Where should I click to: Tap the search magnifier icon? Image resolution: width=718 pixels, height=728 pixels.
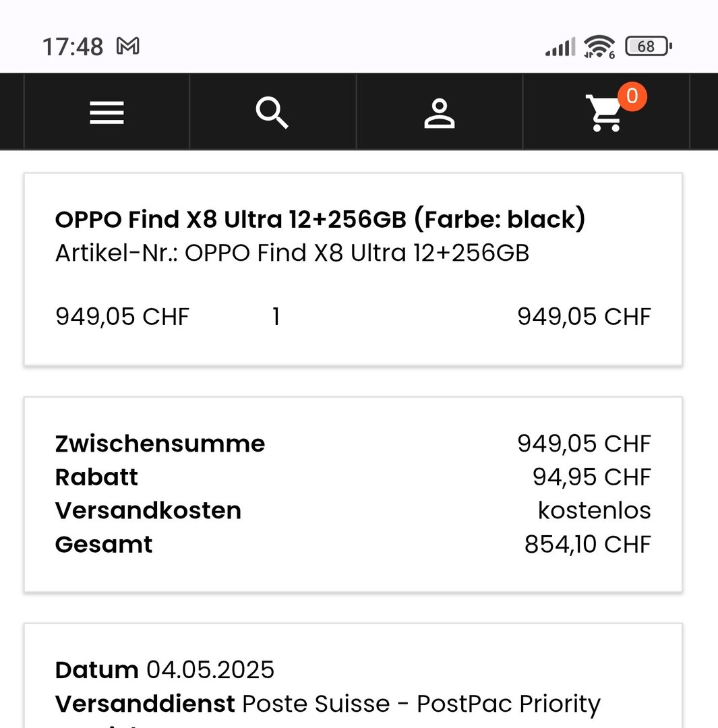(x=272, y=113)
